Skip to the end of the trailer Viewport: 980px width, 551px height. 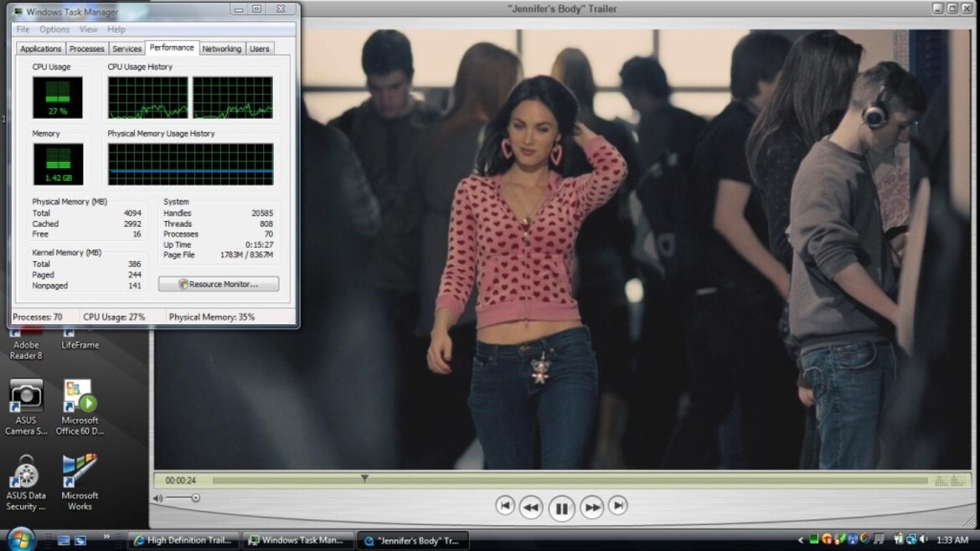(x=617, y=506)
